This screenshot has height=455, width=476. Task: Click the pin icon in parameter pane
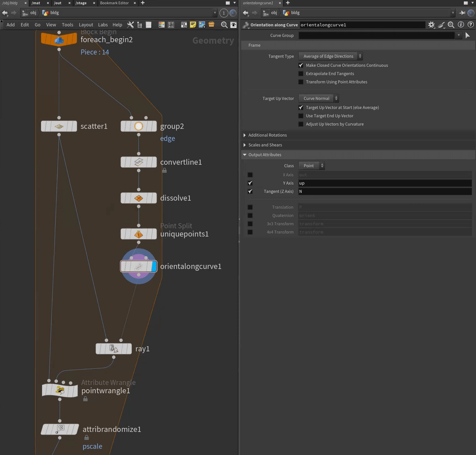pyautogui.click(x=462, y=13)
